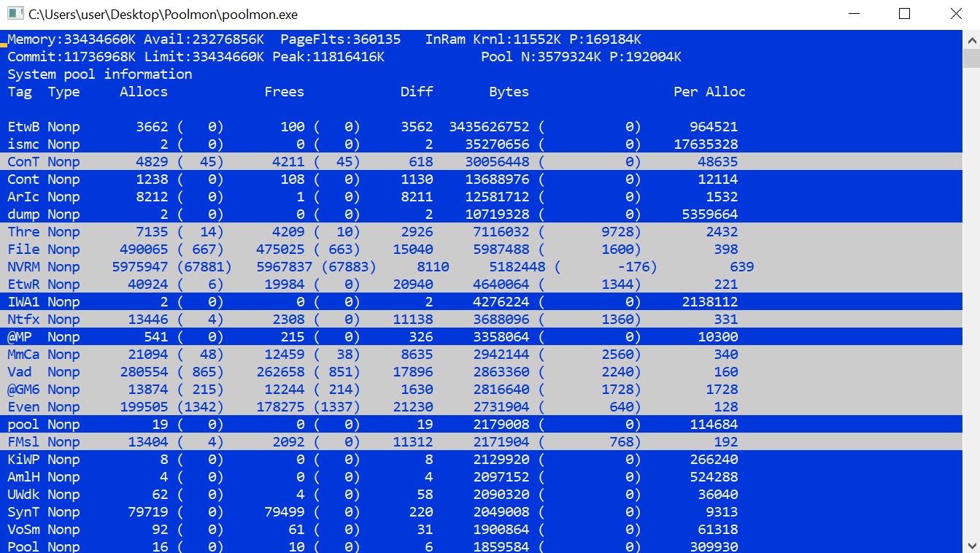Click the "Frees" column header
980x553 pixels.
[x=284, y=92]
